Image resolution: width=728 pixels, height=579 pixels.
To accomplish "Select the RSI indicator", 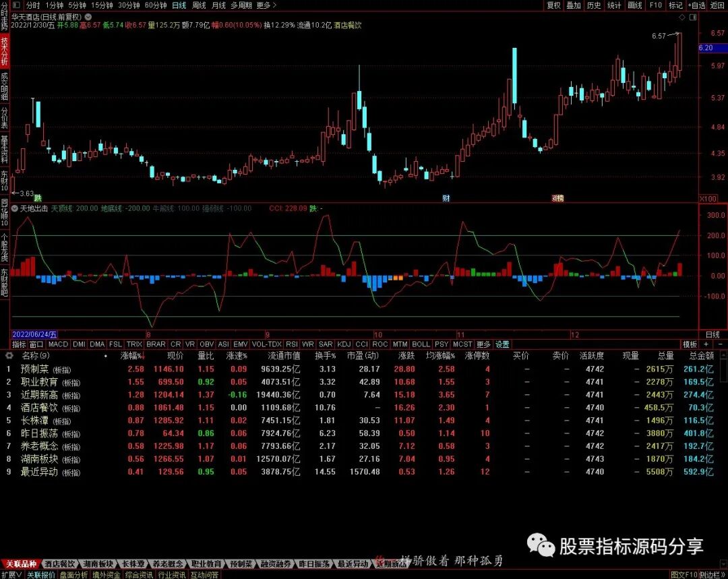I will pyautogui.click(x=292, y=344).
